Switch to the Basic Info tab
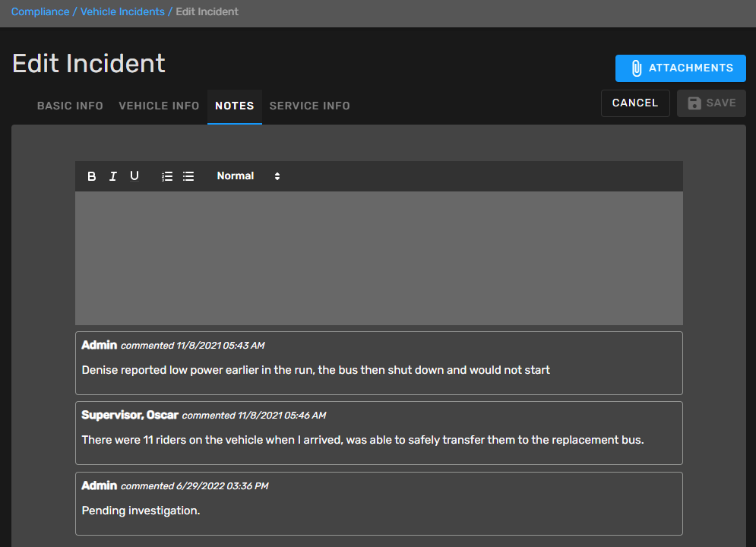 [x=70, y=106]
